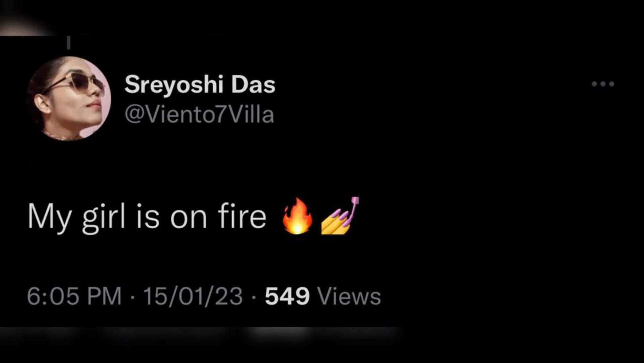The image size is (644, 363).
Task: Select the tweet text "My girl is on fire"
Action: 147,217
